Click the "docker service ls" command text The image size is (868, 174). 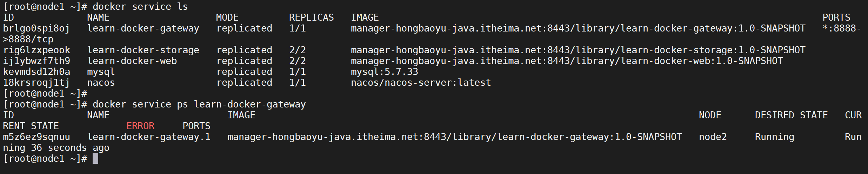pyautogui.click(x=140, y=7)
